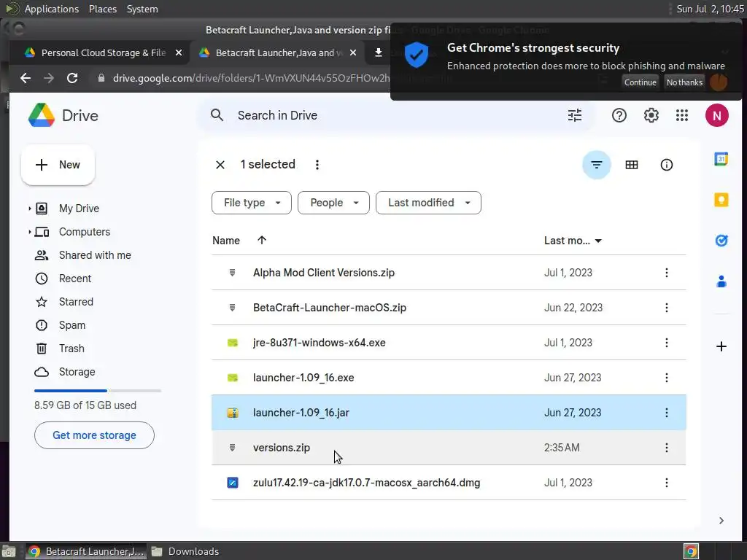Click the Name column header
The width and height of the screenshot is (747, 560).
tap(226, 241)
